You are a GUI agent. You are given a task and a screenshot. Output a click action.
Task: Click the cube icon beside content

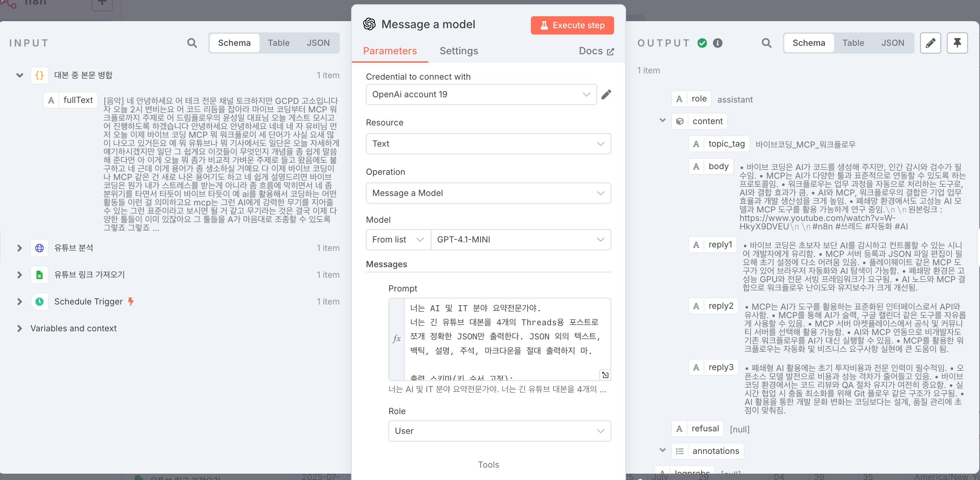pyautogui.click(x=679, y=121)
